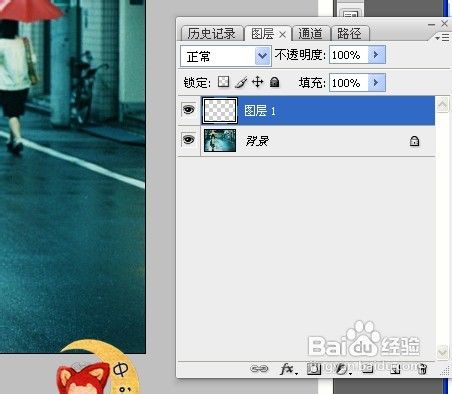The image size is (452, 394).
Task: Click the collapsed panel icon above layers
Action: [350, 13]
